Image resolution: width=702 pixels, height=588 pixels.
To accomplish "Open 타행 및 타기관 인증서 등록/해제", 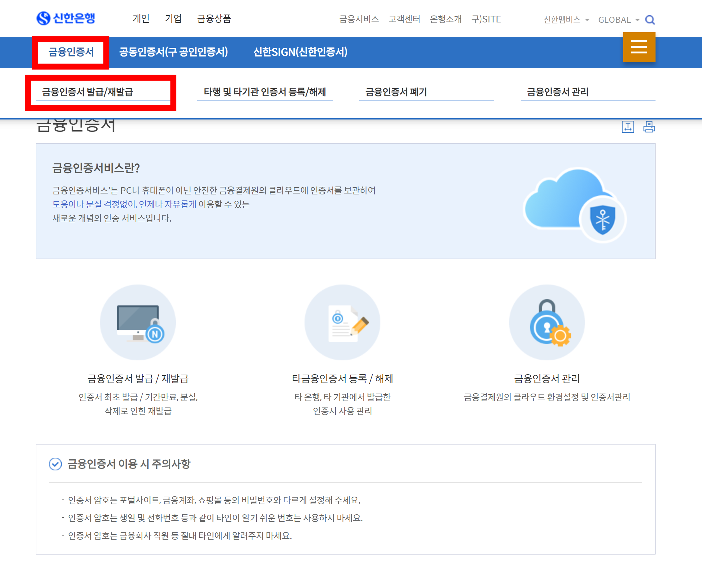I will (x=265, y=92).
